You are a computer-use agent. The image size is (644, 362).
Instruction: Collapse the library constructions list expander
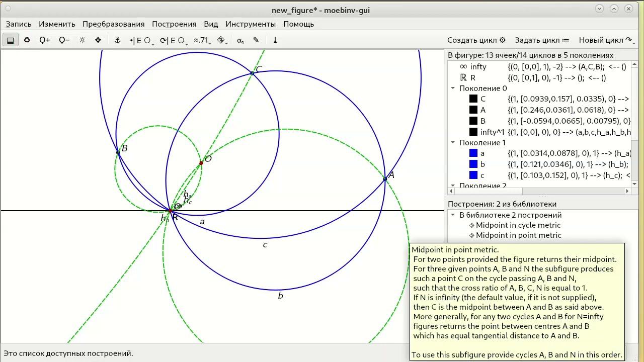coord(453,215)
